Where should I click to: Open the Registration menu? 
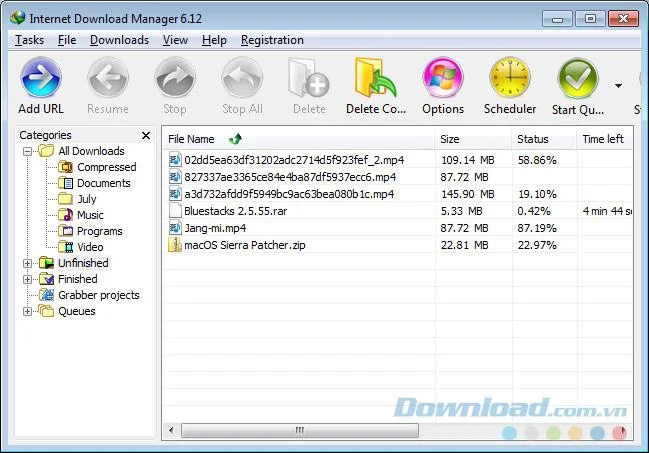pos(272,40)
